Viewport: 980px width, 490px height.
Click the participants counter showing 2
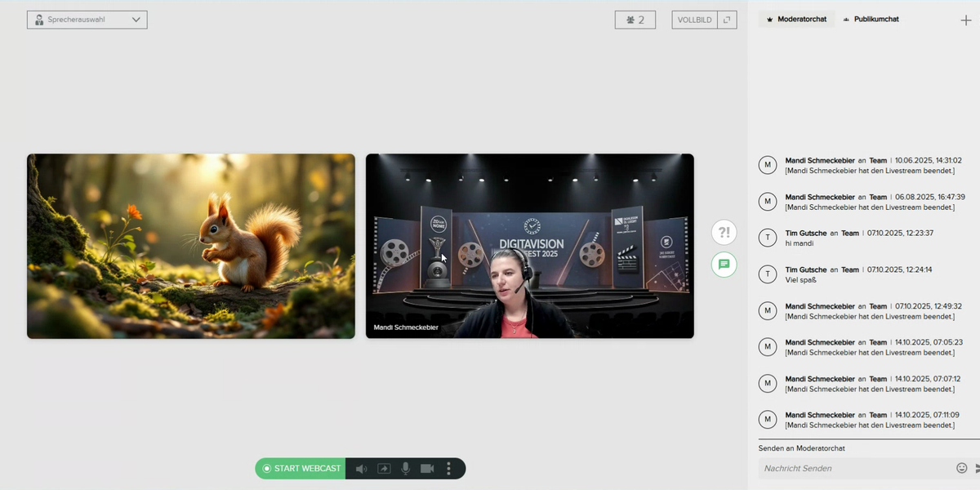pyautogui.click(x=635, y=20)
